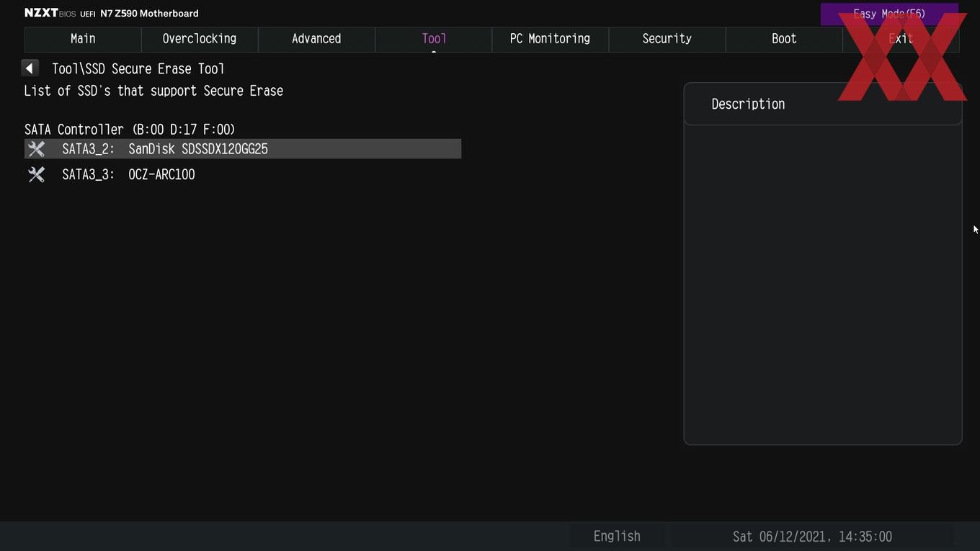This screenshot has height=551, width=980.
Task: Click the Tool\SSD Secure Erase Tool breadcrumb
Action: pos(138,69)
